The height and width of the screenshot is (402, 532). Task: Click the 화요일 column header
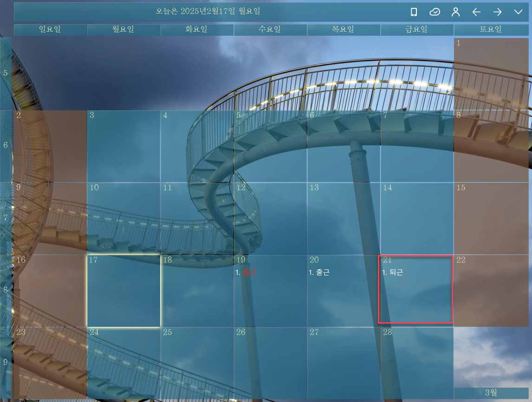(x=197, y=30)
